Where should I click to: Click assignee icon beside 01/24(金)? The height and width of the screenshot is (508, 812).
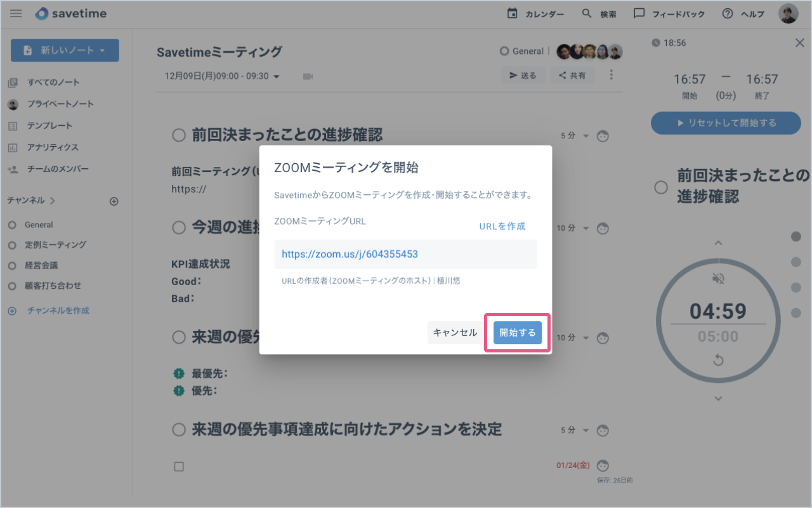coord(603,465)
